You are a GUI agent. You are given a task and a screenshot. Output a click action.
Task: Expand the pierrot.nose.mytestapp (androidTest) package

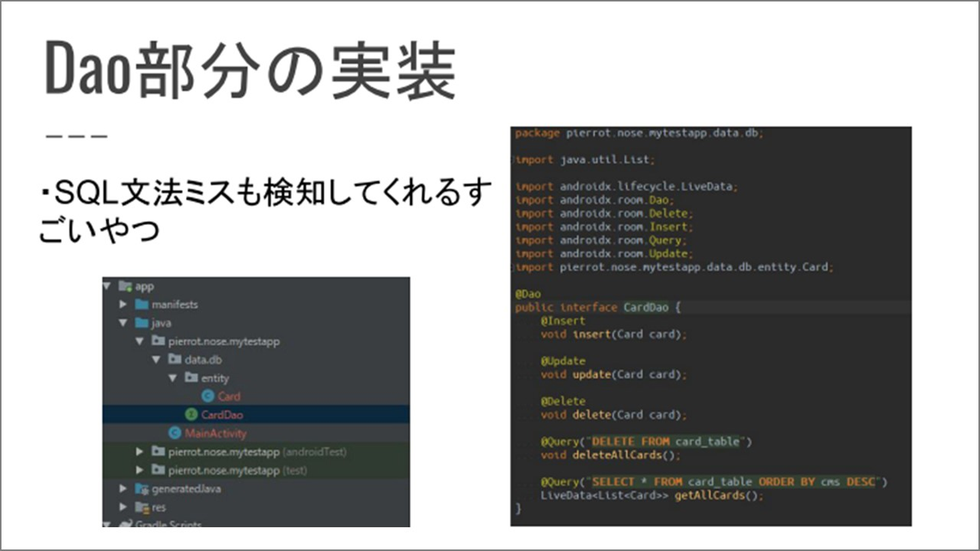(140, 451)
